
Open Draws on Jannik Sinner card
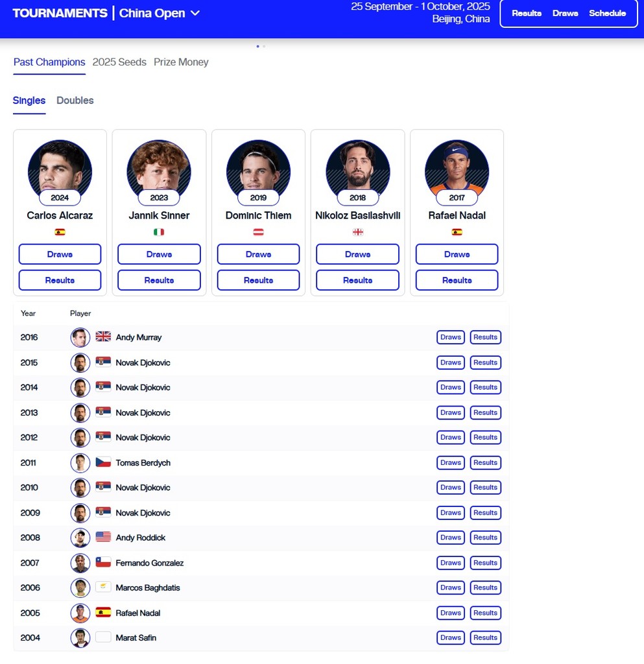pos(159,254)
